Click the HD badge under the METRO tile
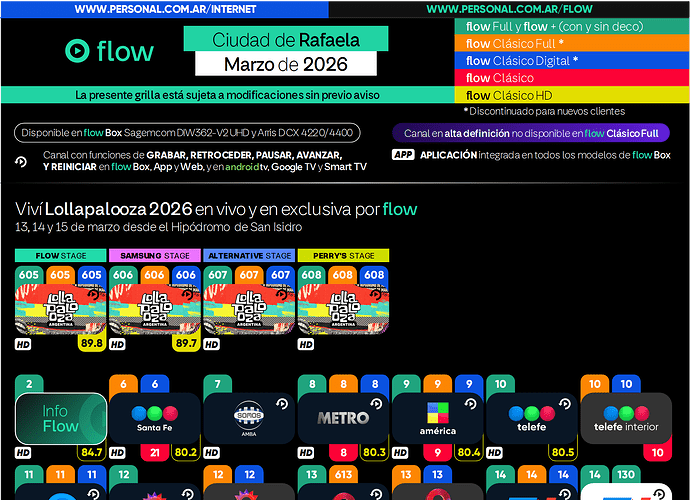This screenshot has width=690, height=500. pos(305,452)
